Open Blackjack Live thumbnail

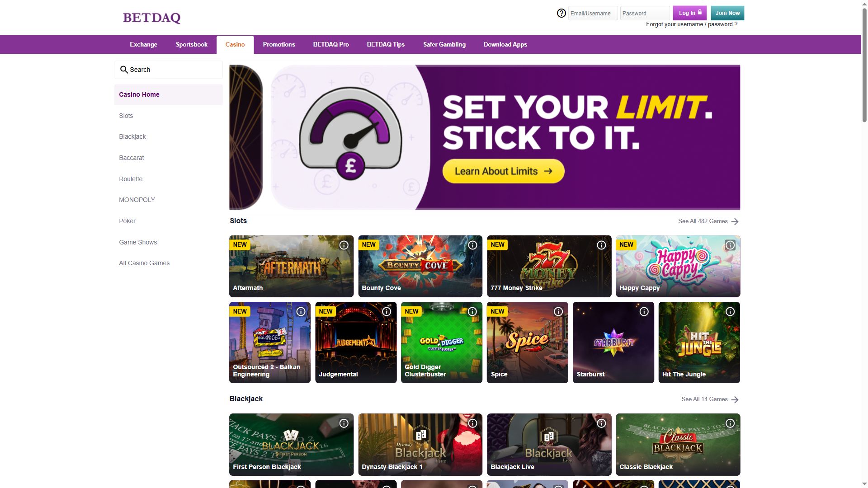click(549, 445)
